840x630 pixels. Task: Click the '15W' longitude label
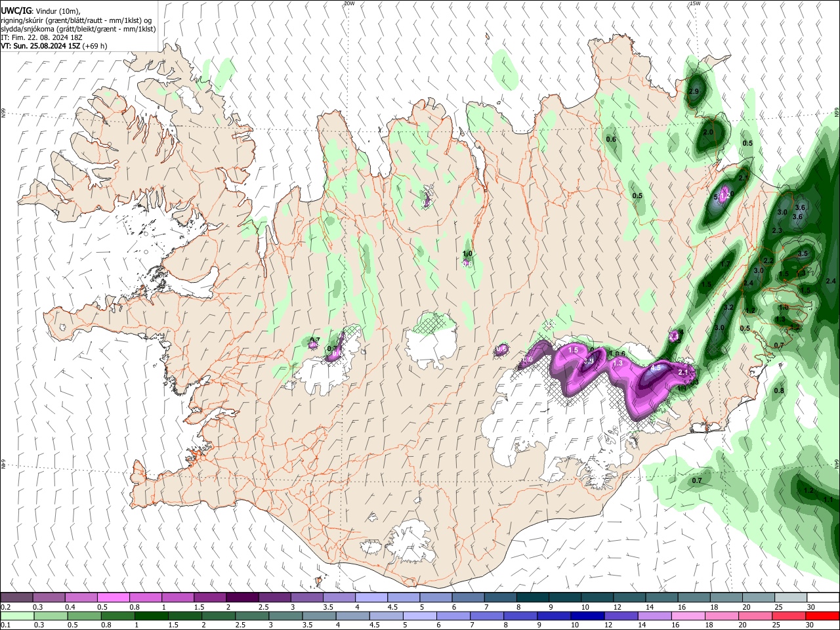coord(695,3)
